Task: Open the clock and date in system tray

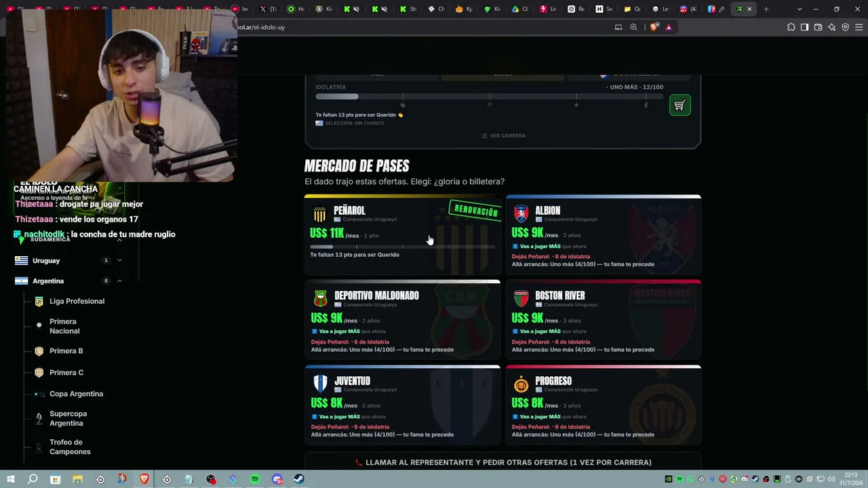Action: pos(851,479)
